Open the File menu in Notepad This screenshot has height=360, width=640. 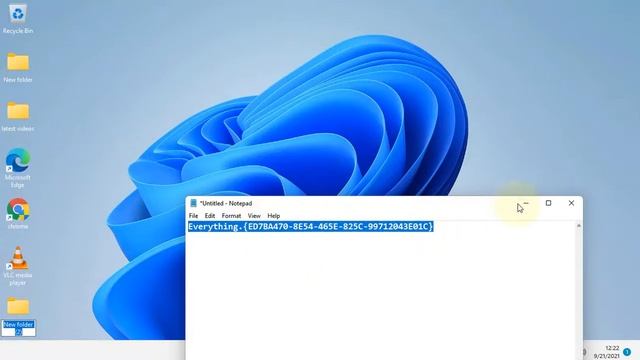point(193,216)
